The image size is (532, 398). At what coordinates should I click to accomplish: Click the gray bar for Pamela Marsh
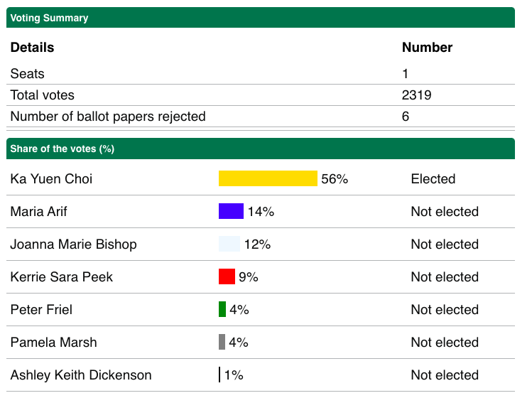click(222, 342)
